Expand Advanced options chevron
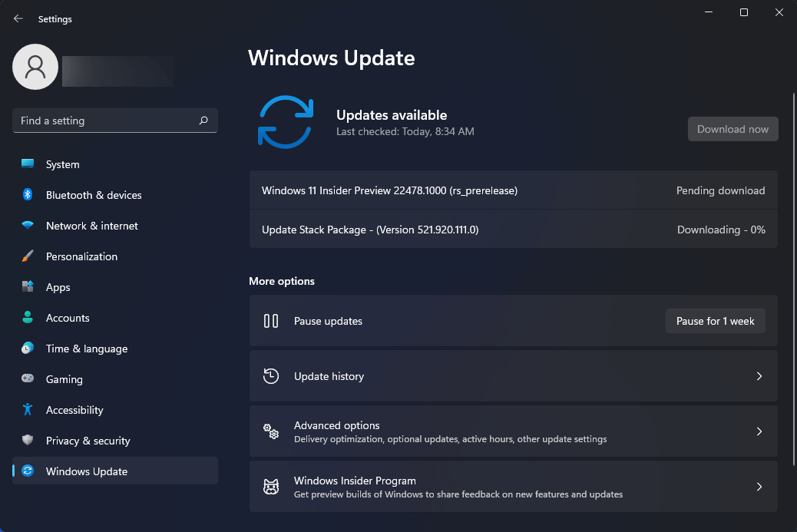 click(x=759, y=431)
